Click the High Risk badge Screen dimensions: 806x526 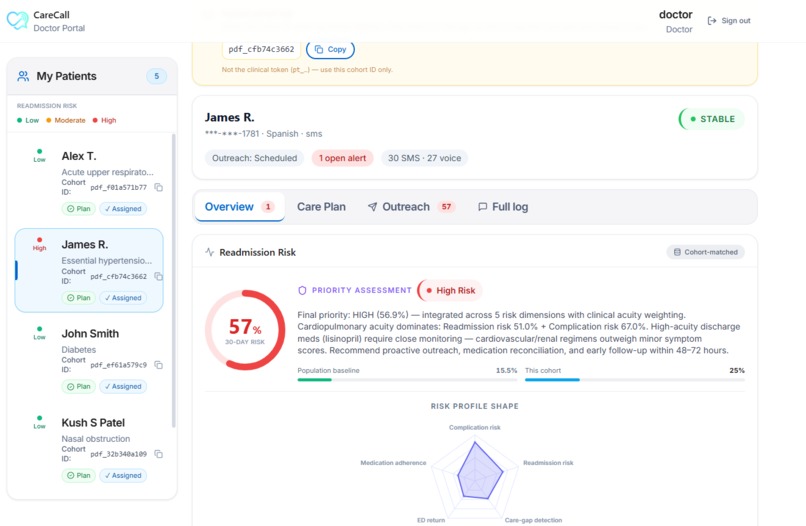tap(450, 291)
